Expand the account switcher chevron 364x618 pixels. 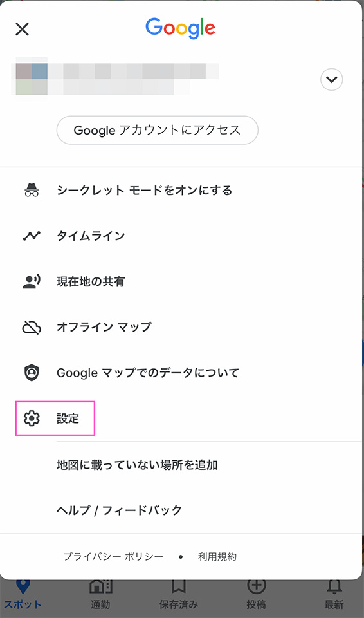(x=332, y=80)
